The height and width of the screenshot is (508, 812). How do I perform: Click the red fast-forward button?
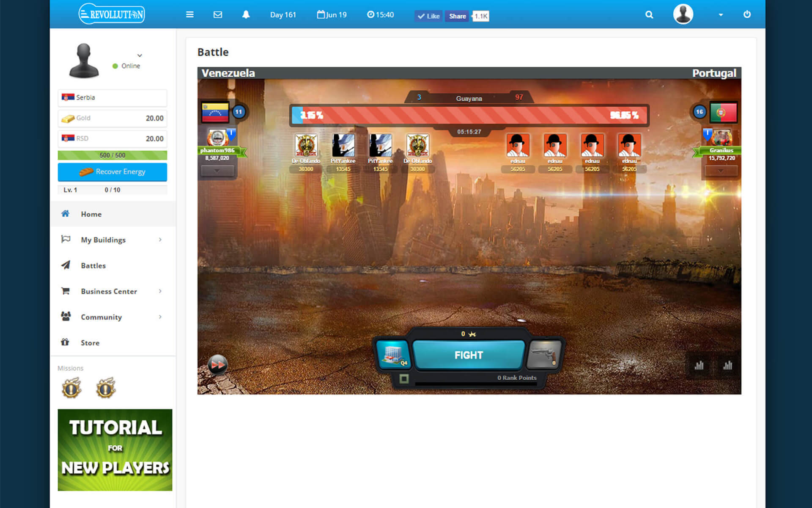218,364
